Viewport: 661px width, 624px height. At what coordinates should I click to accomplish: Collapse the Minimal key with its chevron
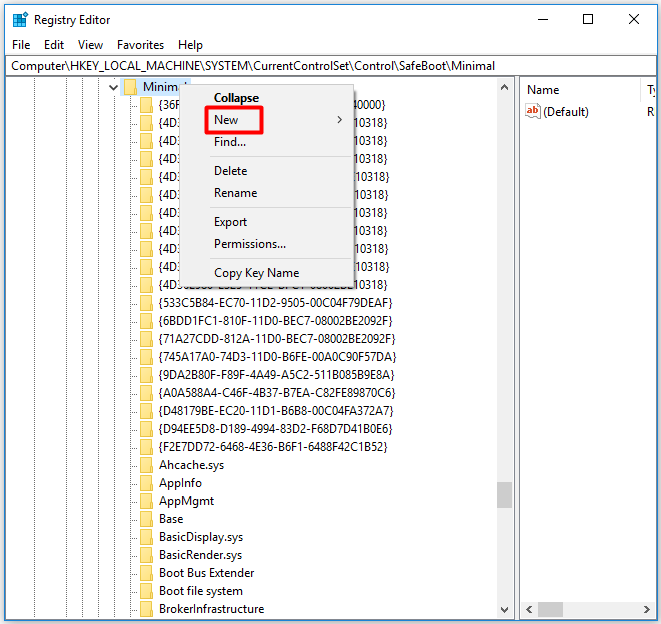click(113, 87)
